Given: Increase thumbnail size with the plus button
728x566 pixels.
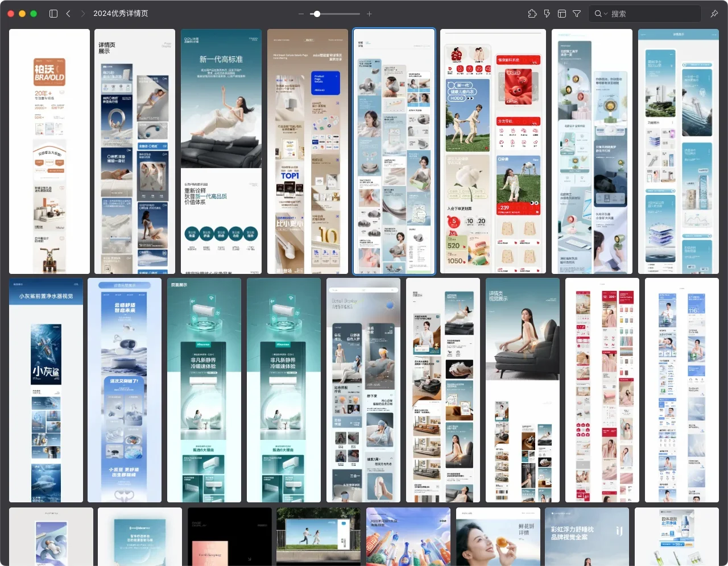Looking at the screenshot, I should (369, 14).
